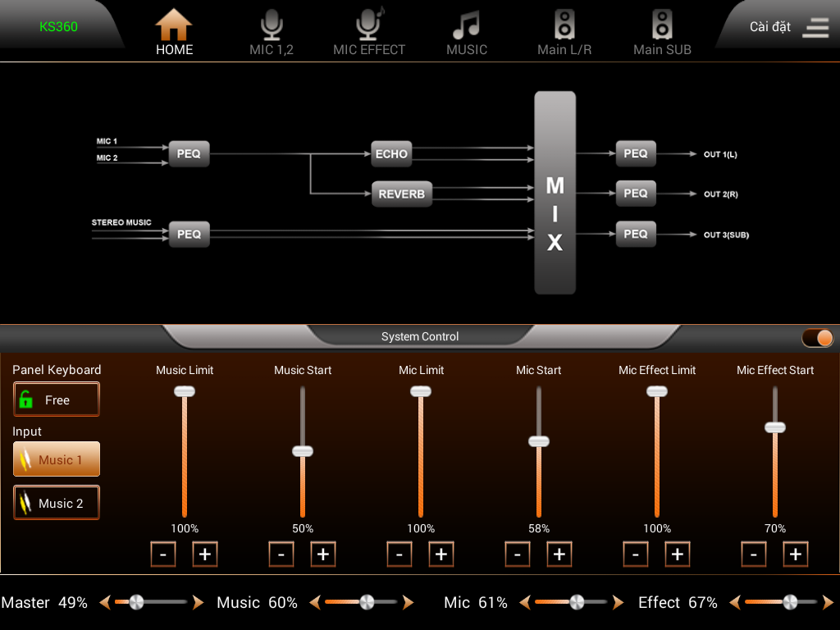Decrease Music volume with left arrow

pyautogui.click(x=315, y=602)
